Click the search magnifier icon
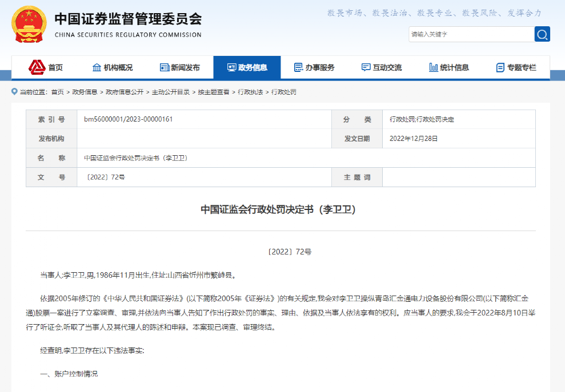Image resolution: width=565 pixels, height=392 pixels. pyautogui.click(x=542, y=34)
